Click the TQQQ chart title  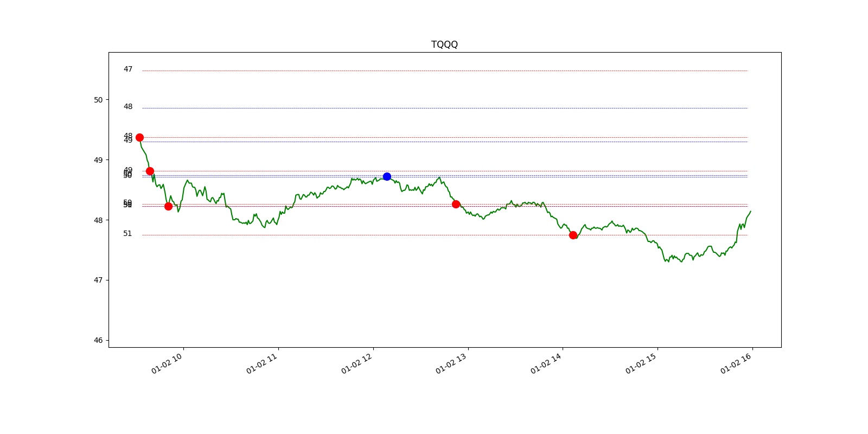[444, 44]
